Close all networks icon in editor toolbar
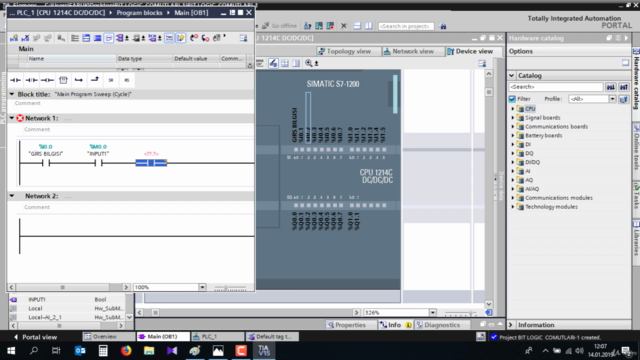 point(98,38)
